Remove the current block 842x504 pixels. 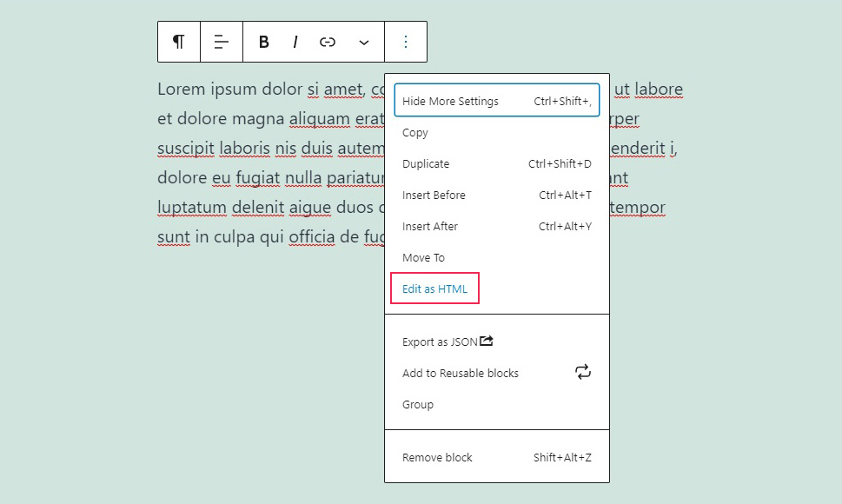(437, 456)
